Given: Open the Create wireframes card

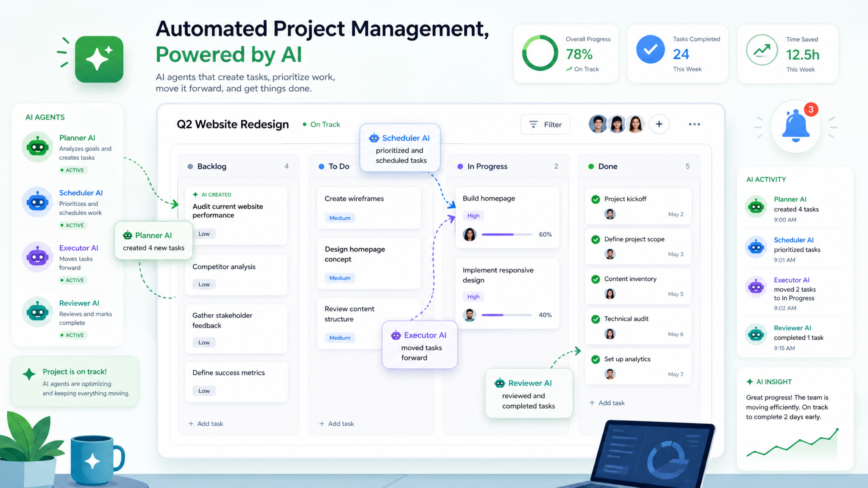Looking at the screenshot, I should pyautogui.click(x=369, y=208).
